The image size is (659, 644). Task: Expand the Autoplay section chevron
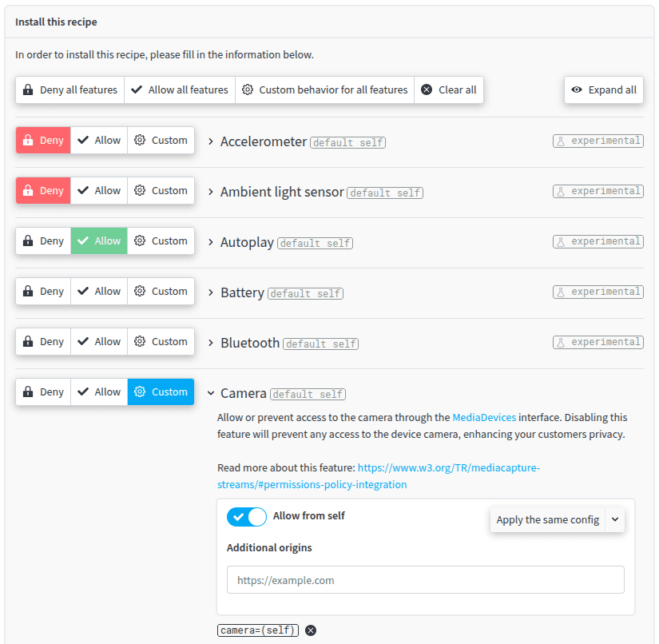point(211,243)
